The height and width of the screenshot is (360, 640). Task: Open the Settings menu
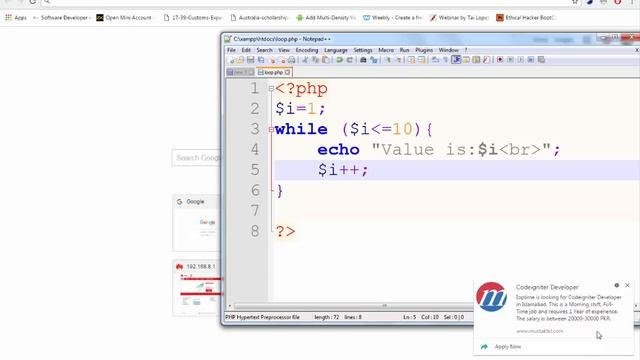click(362, 50)
